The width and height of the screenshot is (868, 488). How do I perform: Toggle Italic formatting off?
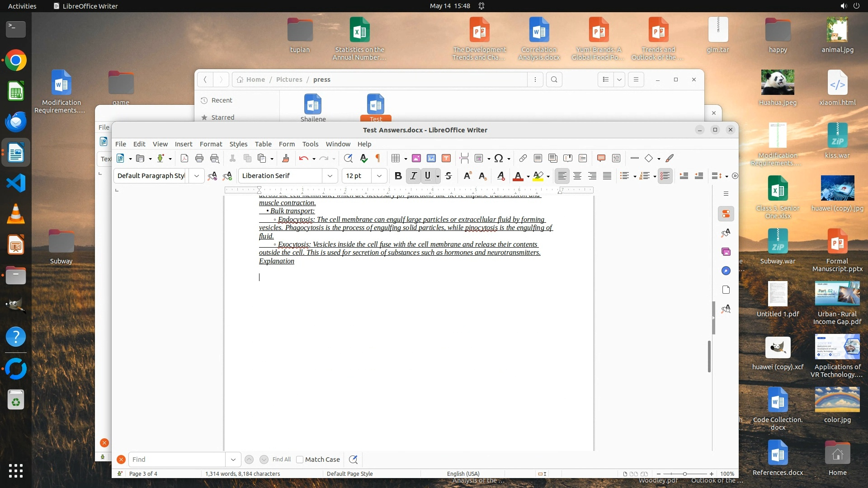click(x=413, y=176)
